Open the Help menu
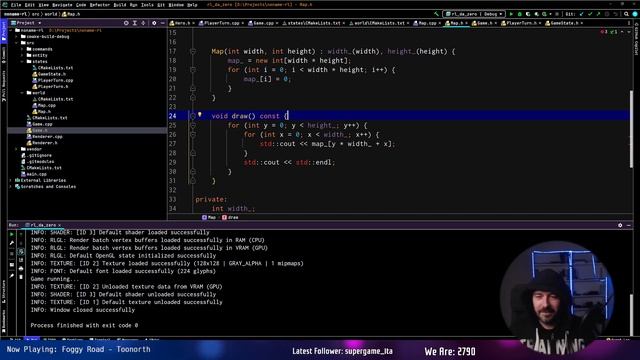The width and height of the screenshot is (640, 360). tap(192, 5)
